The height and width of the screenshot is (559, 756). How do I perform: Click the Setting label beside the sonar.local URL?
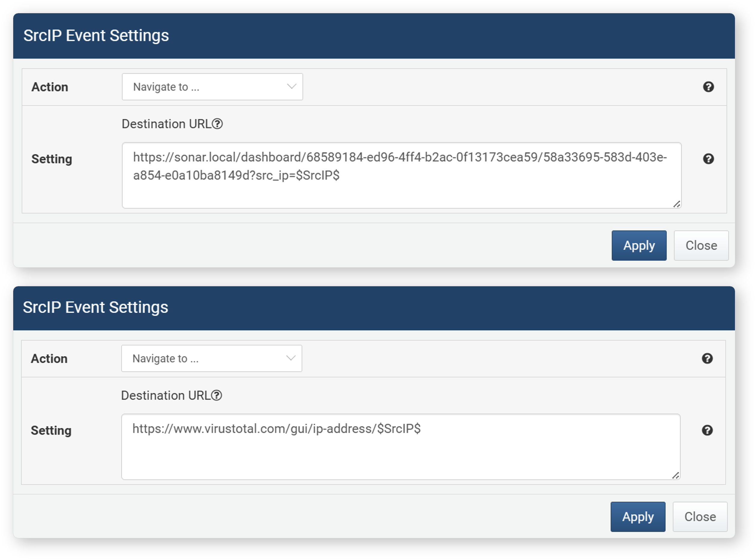(52, 159)
